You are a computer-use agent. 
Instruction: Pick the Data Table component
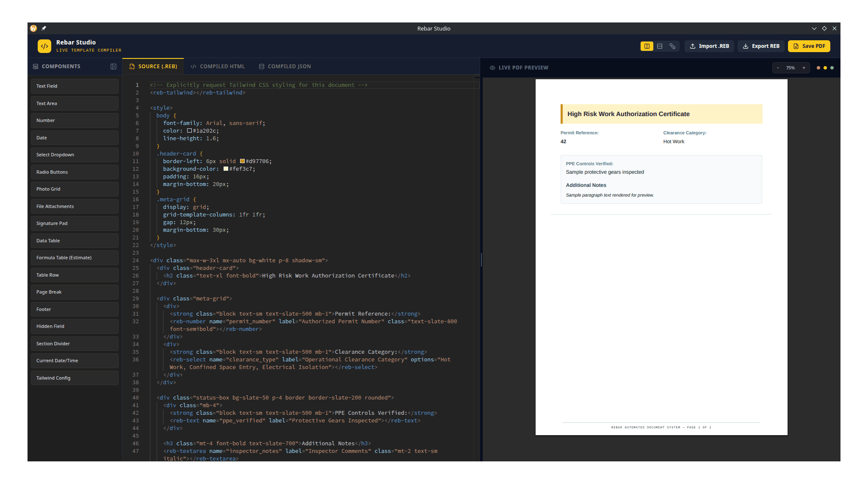(75, 241)
